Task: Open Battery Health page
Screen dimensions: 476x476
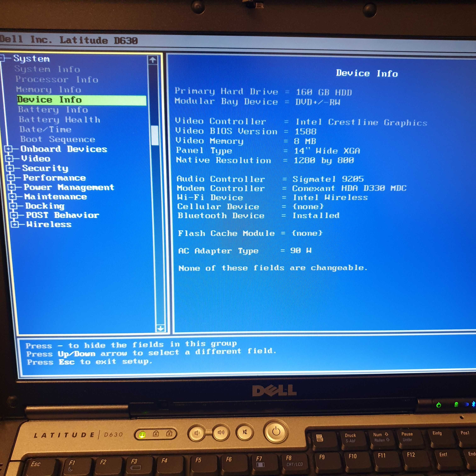Action: (x=60, y=120)
